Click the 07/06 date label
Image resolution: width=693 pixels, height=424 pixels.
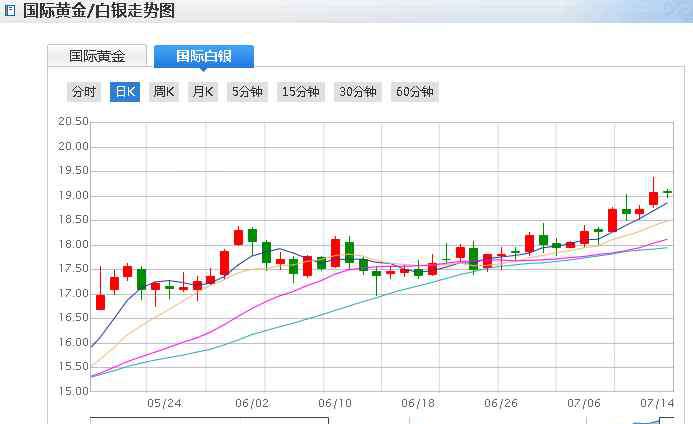tap(584, 403)
